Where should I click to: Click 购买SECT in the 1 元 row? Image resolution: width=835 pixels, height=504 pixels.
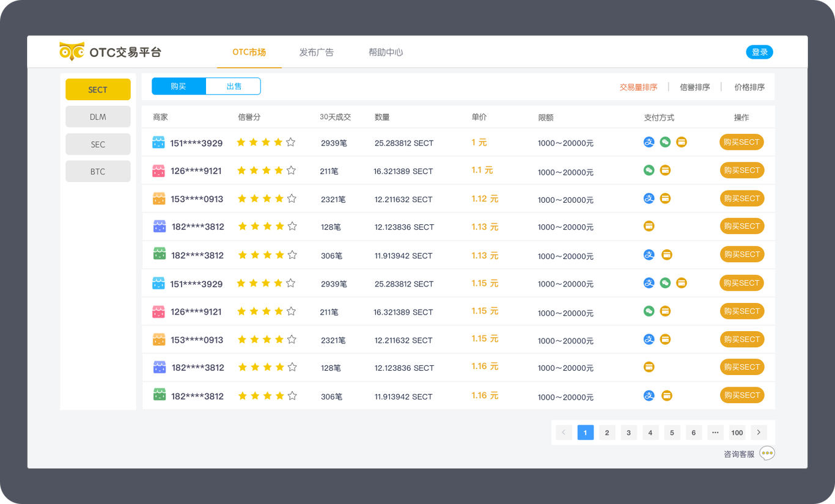point(741,142)
